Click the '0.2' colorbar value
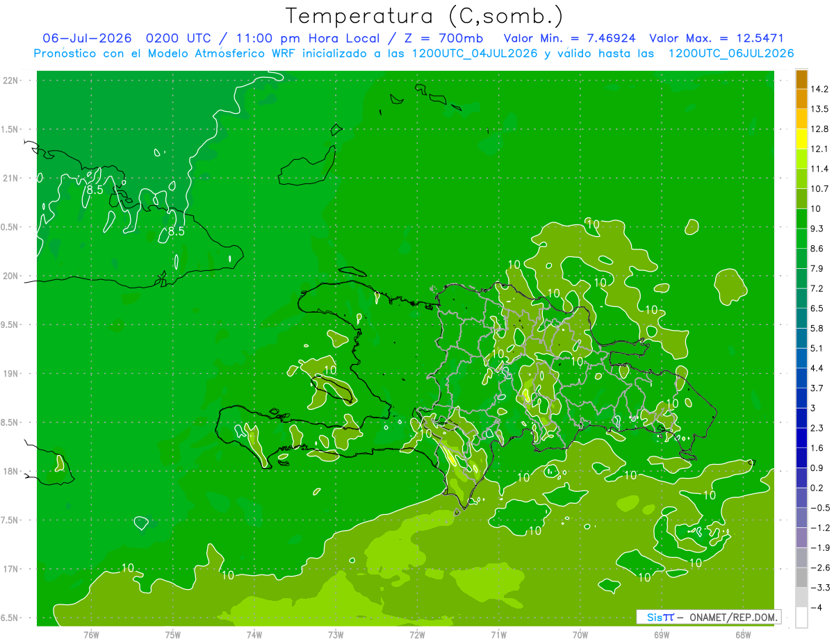Image resolution: width=834 pixels, height=644 pixels. 817,488
